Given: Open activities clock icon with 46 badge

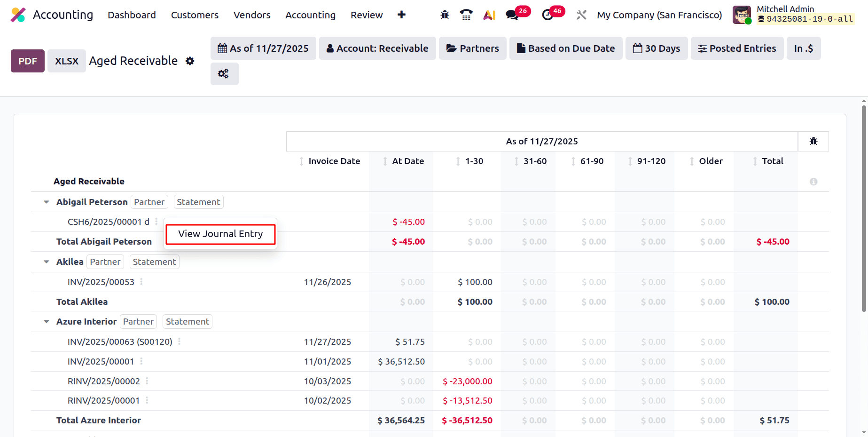Looking at the screenshot, I should pos(547,15).
